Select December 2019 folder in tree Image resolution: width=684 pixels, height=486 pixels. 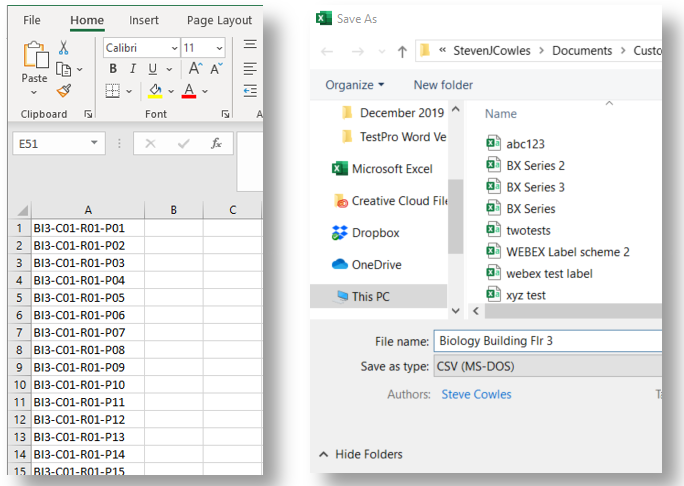click(393, 113)
